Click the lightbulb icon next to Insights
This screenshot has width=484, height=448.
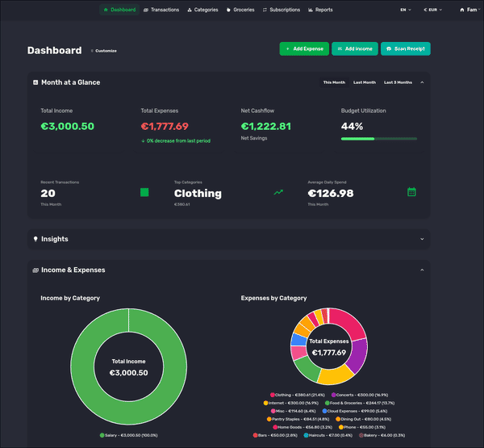point(35,239)
